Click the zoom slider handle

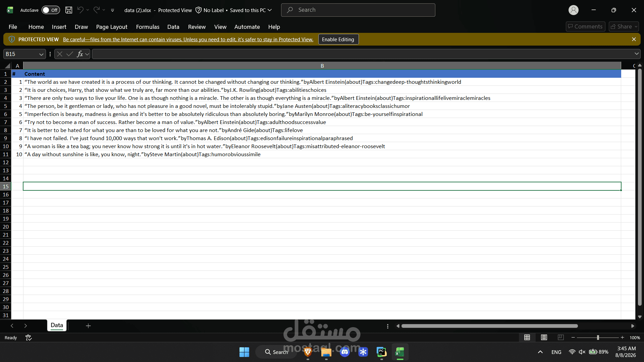pos(598,338)
